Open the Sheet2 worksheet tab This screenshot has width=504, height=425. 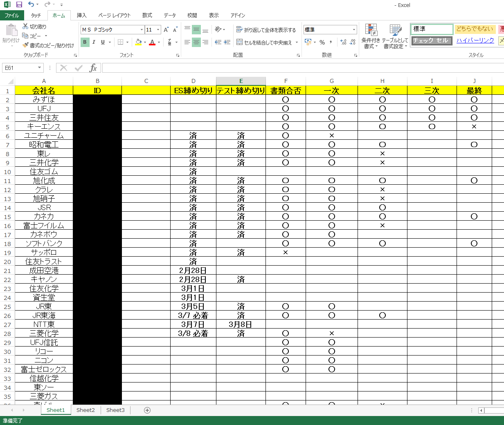click(85, 410)
